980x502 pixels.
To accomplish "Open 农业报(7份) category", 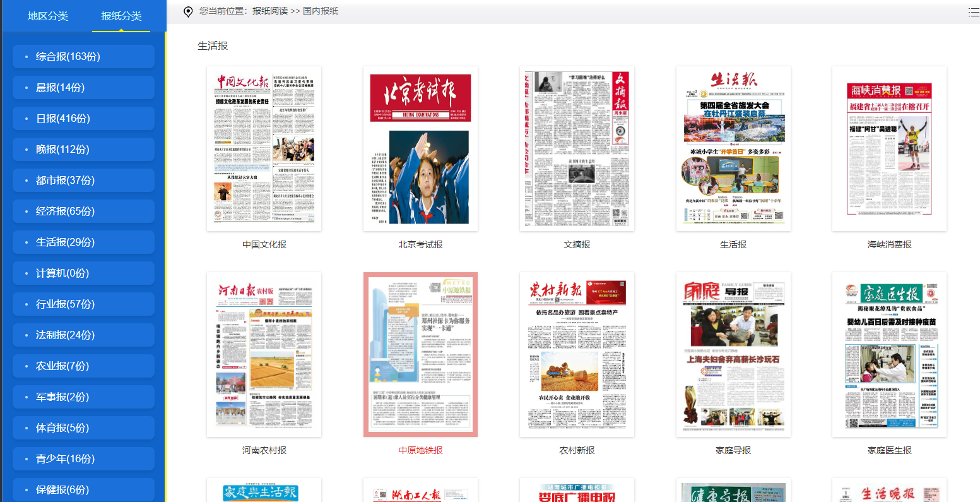I will [83, 366].
